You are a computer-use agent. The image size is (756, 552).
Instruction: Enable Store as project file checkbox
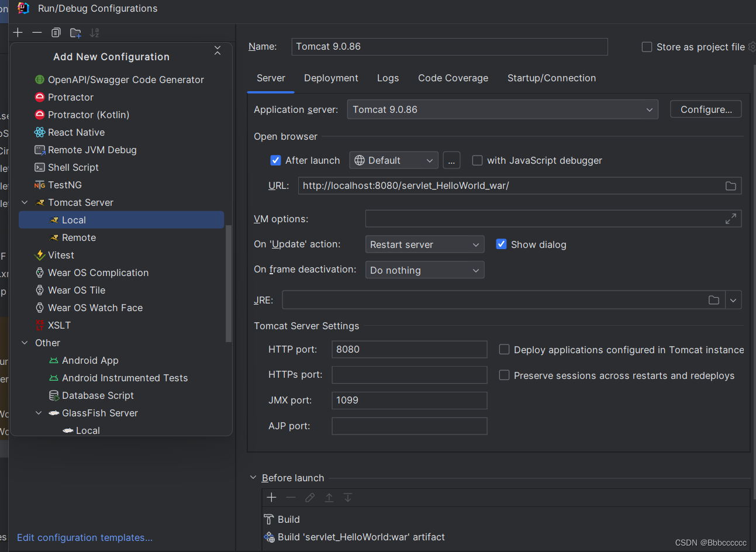647,47
